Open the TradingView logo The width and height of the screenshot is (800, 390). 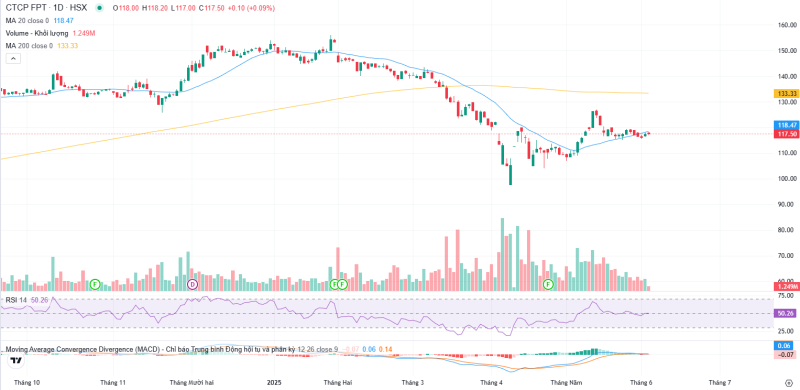[x=16, y=361]
